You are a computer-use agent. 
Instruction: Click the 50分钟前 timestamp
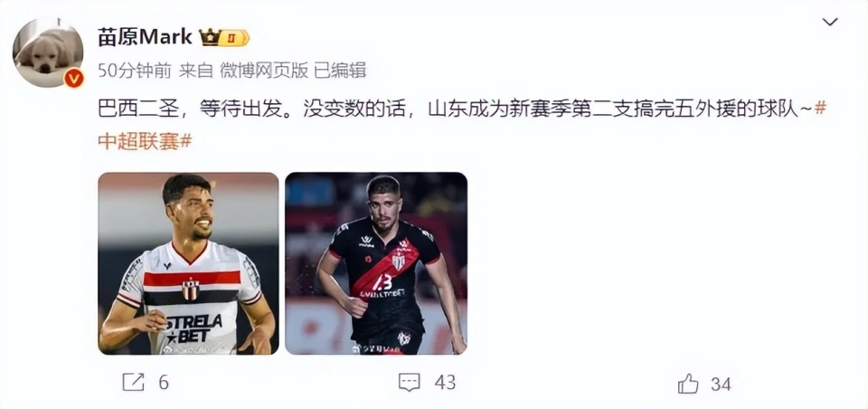135,71
